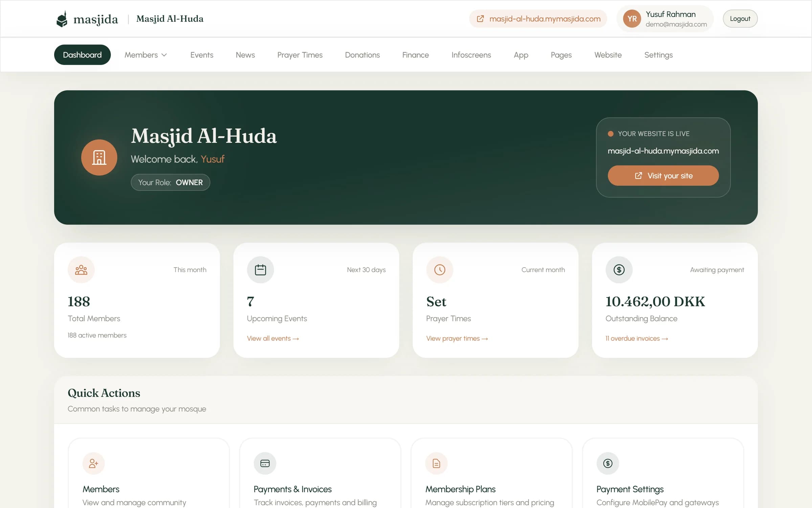Image resolution: width=812 pixels, height=508 pixels.
Task: Click the masjida wordmark in header
Action: pyautogui.click(x=96, y=19)
